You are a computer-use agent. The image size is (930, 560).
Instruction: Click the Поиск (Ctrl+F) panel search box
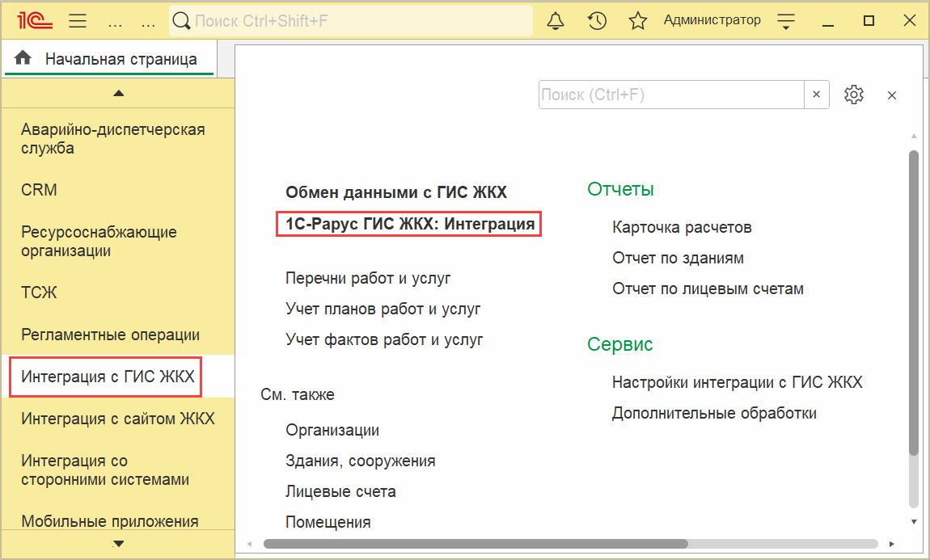670,95
